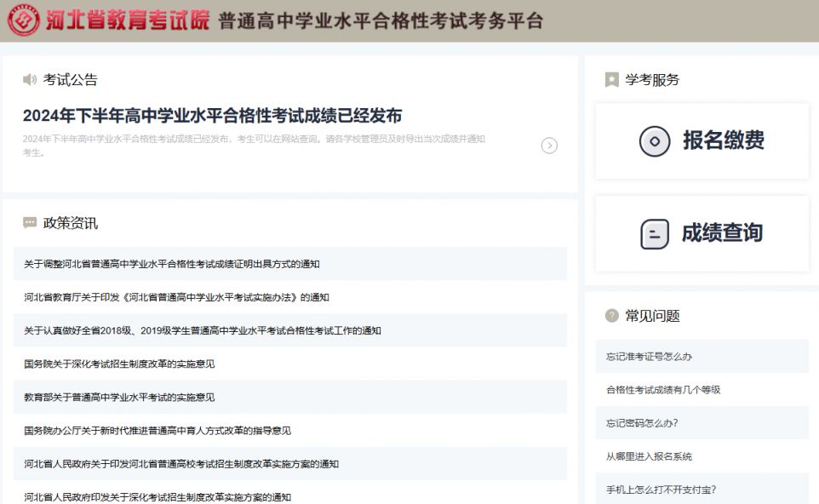Open 河北省人民政府印发关于深化考试招生制度改革实施方案的通知
The height and width of the screenshot is (504, 819).
click(x=290, y=493)
